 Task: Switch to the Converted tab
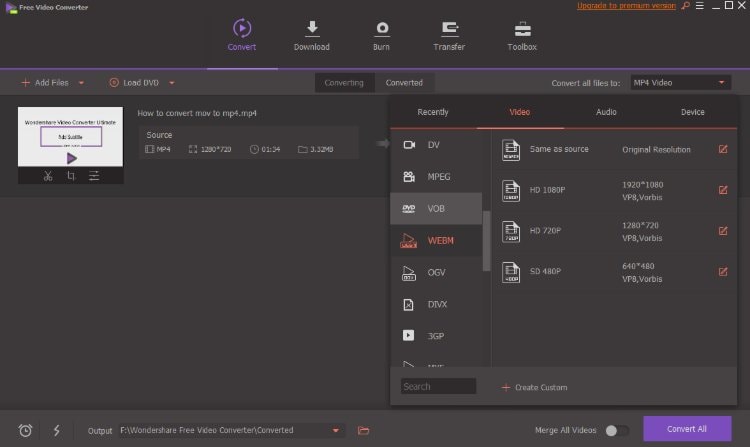[404, 83]
